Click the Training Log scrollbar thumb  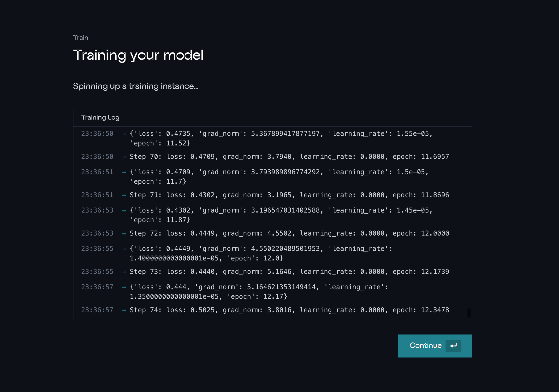tap(469, 312)
